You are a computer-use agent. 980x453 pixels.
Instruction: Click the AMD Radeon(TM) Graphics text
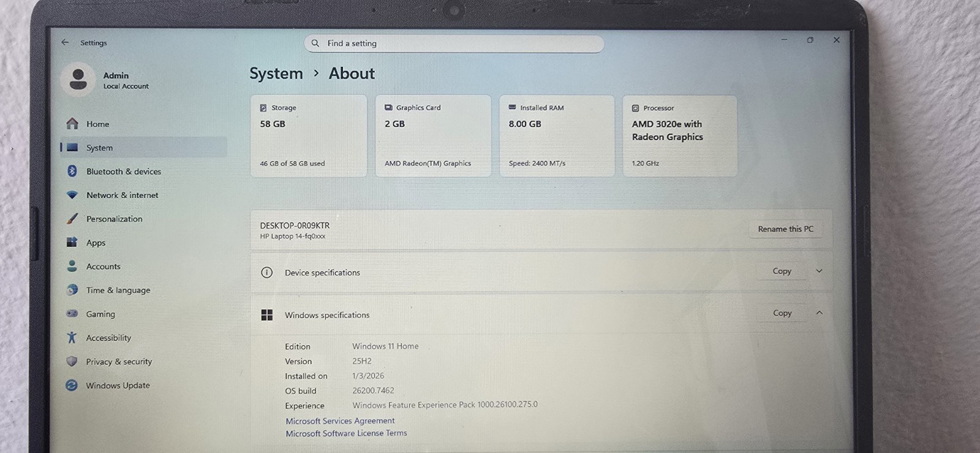(428, 164)
